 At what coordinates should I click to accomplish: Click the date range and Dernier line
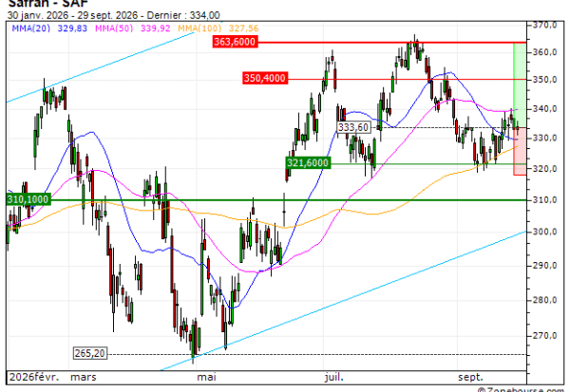(x=113, y=15)
